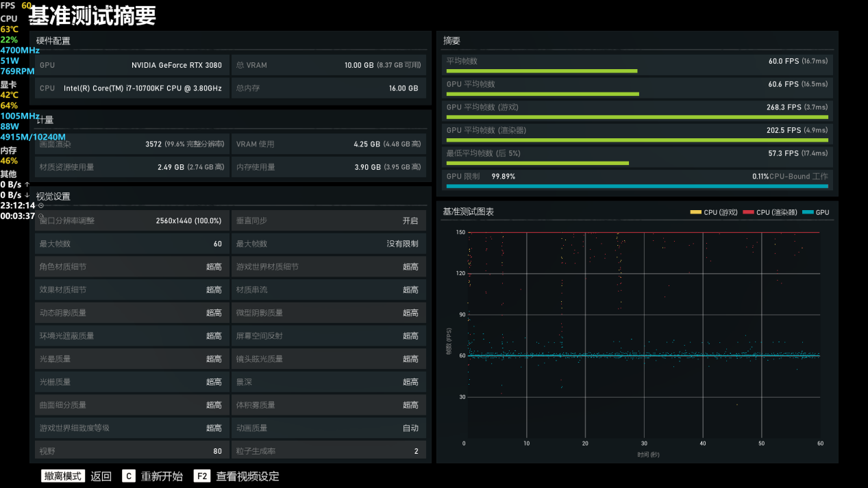
Task: Click the 屏幕空间反射 setting row
Action: tap(329, 336)
